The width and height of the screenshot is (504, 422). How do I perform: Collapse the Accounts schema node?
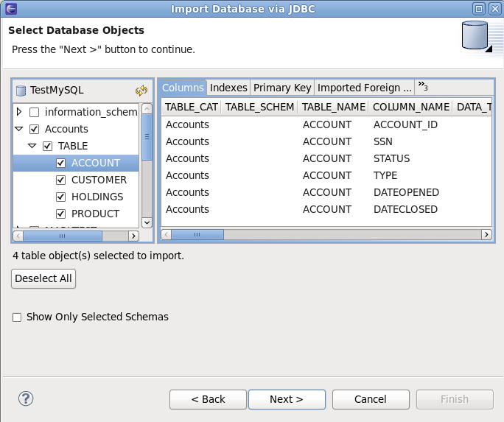pos(19,129)
